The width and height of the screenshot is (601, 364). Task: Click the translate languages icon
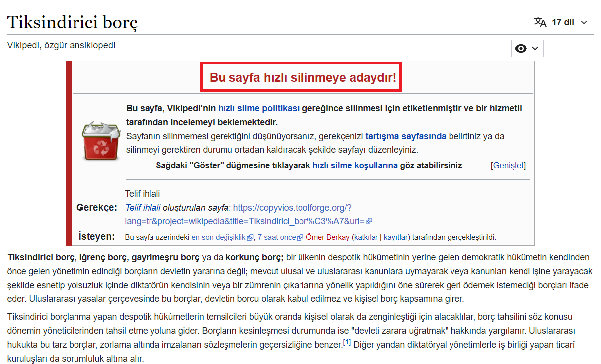(540, 22)
